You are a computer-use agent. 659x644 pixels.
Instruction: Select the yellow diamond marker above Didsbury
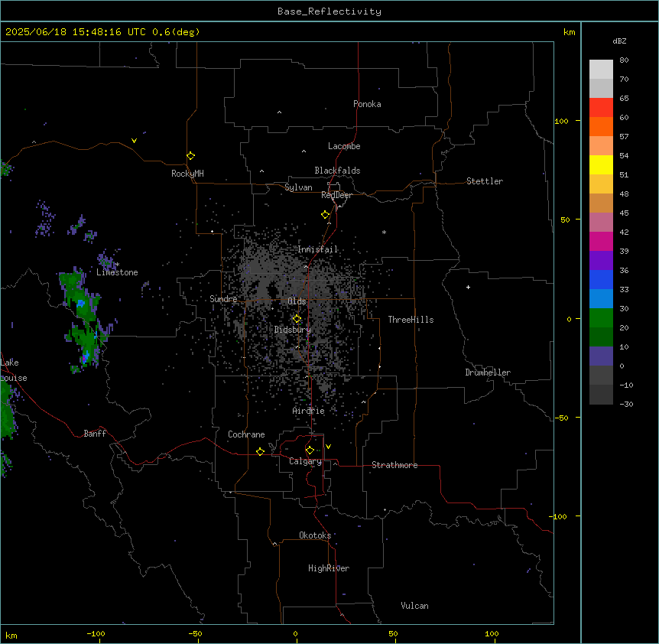[x=297, y=319]
